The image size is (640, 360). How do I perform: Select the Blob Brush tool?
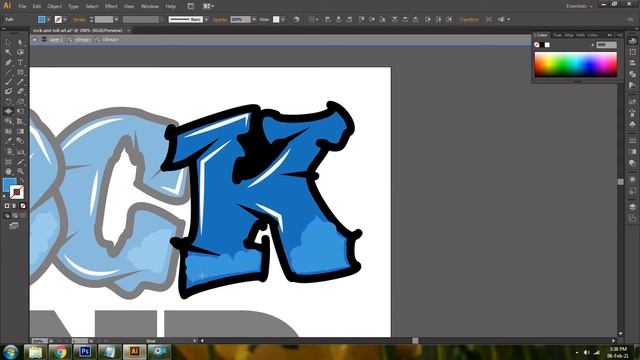pos(8,92)
